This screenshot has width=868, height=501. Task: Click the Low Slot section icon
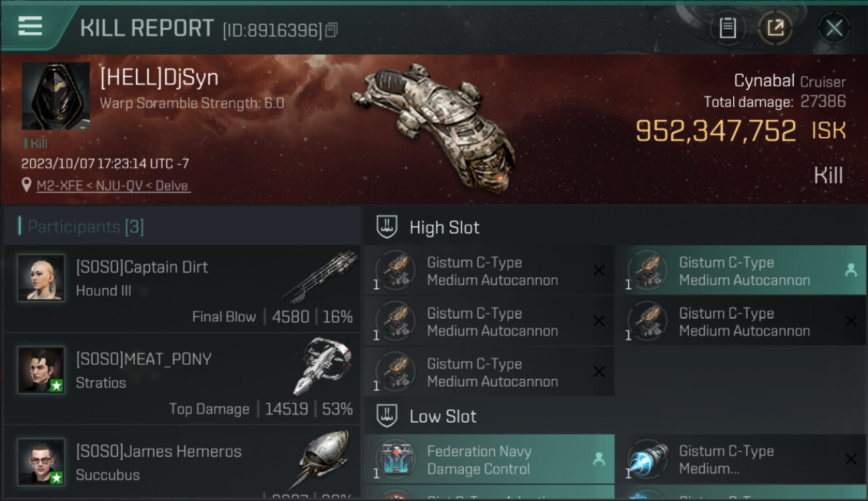(x=387, y=416)
